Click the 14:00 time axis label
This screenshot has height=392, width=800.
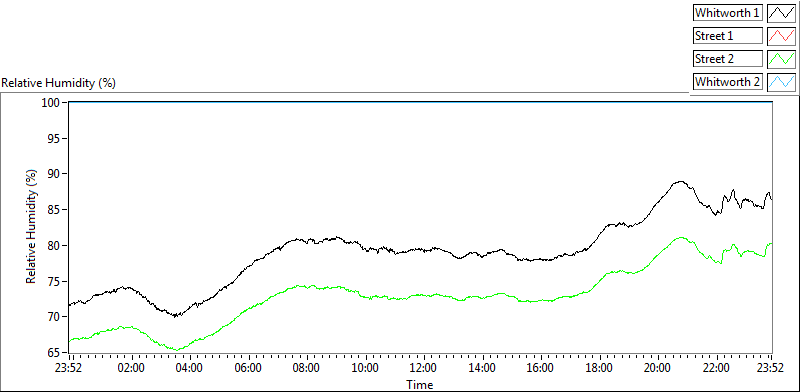482,368
